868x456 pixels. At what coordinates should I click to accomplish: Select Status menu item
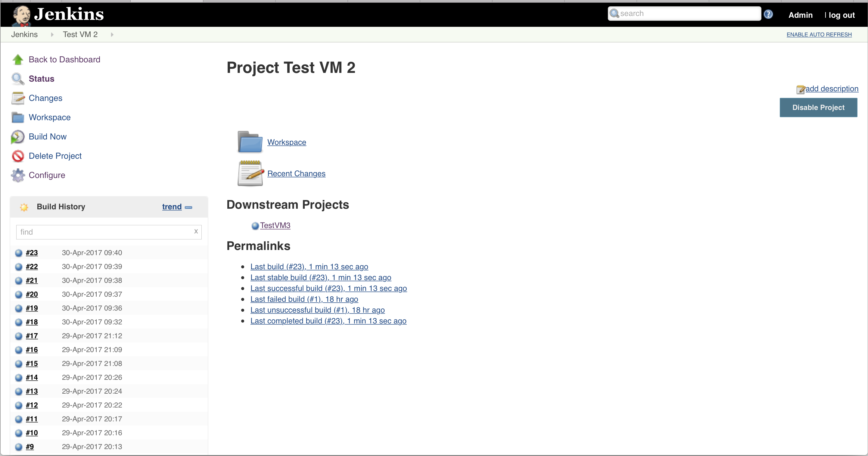coord(41,78)
